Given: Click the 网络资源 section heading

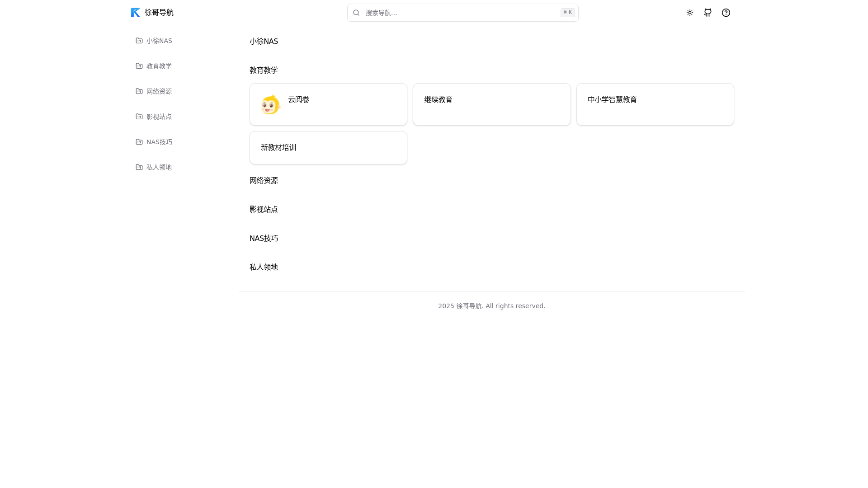Looking at the screenshot, I should click(264, 180).
